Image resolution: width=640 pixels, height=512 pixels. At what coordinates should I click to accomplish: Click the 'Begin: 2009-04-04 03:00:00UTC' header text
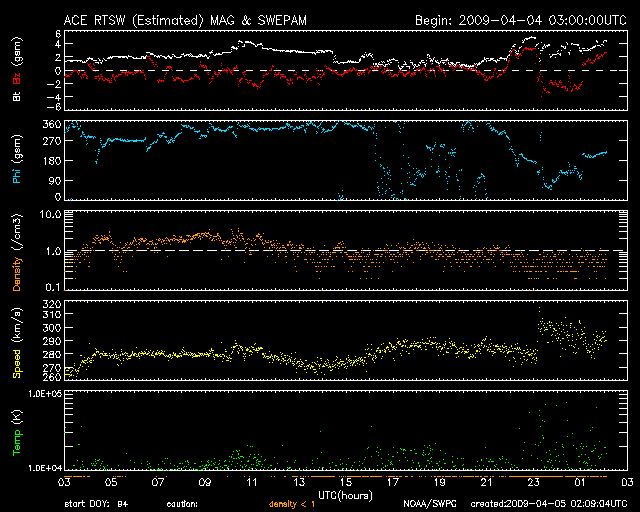[521, 20]
